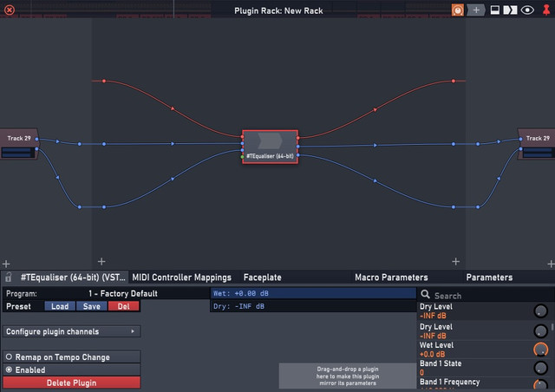
Task: Add a new plugin using the grey plus tag
Action: [476, 10]
